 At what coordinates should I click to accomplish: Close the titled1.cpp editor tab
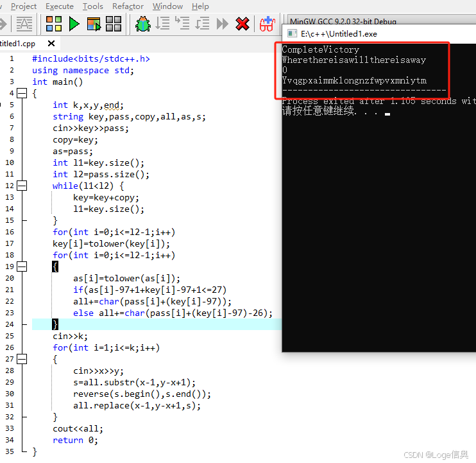pyautogui.click(x=51, y=44)
